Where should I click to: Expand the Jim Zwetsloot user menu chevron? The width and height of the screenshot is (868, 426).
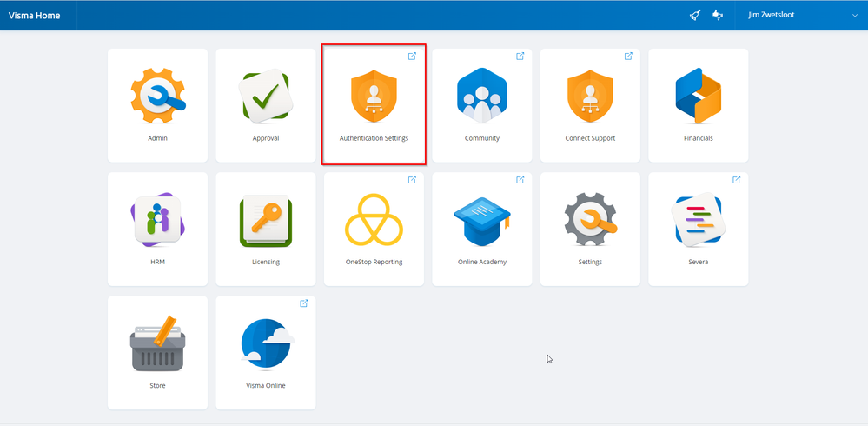[x=855, y=16]
